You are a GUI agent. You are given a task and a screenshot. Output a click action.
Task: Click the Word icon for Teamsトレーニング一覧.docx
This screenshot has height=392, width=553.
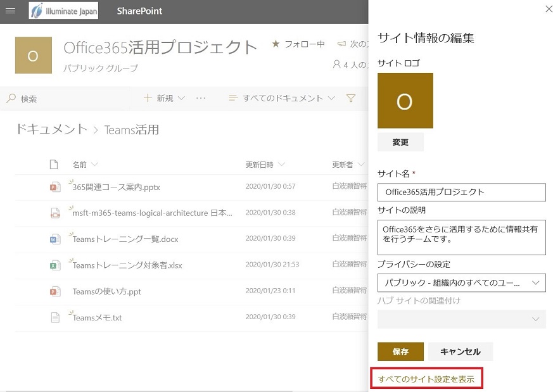point(55,239)
